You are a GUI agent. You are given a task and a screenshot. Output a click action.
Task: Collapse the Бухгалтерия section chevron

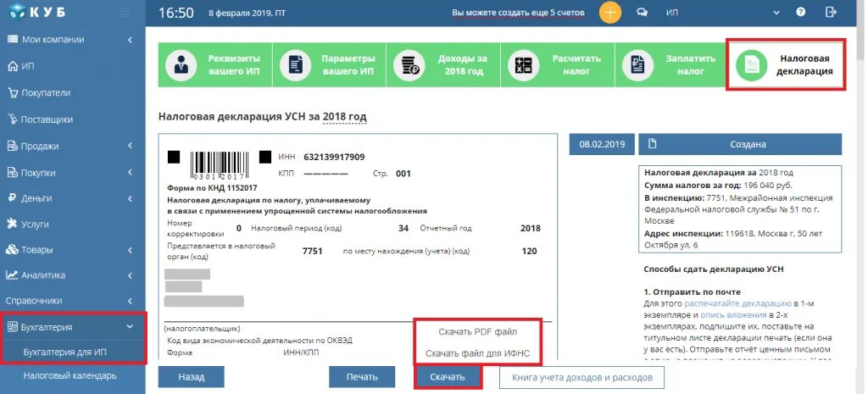coord(130,326)
